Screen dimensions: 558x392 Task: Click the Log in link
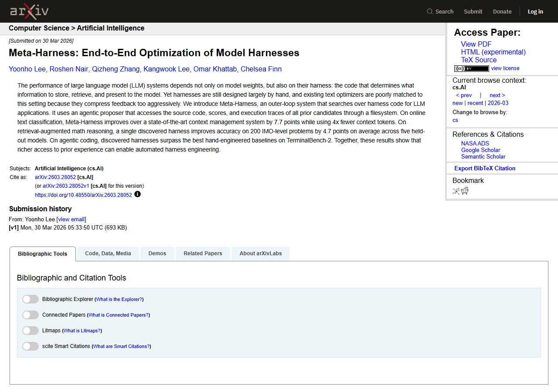[535, 11]
